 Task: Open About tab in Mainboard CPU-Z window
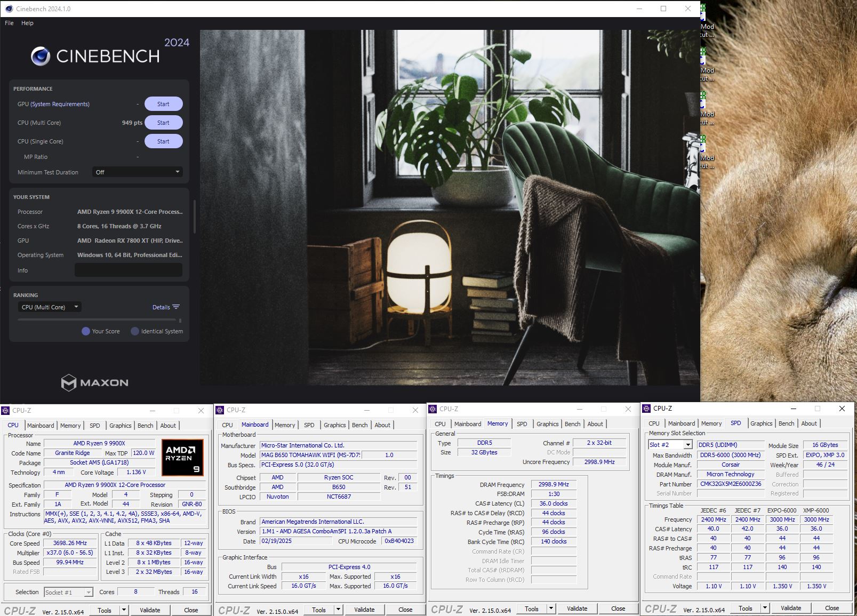(x=382, y=425)
